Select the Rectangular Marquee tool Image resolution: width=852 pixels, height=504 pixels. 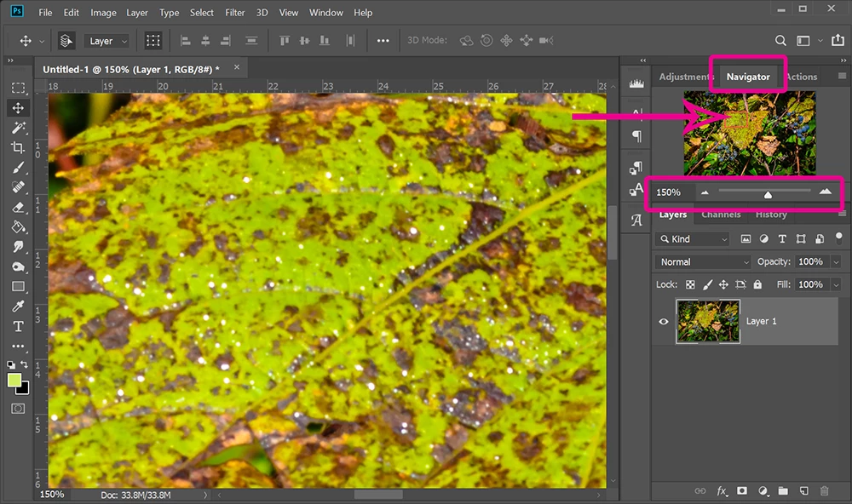point(18,88)
